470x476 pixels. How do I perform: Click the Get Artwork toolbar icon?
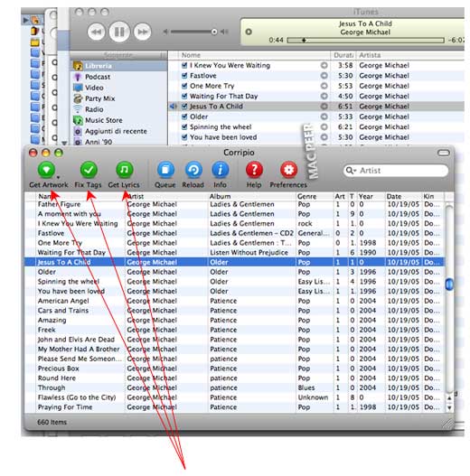[x=46, y=170]
